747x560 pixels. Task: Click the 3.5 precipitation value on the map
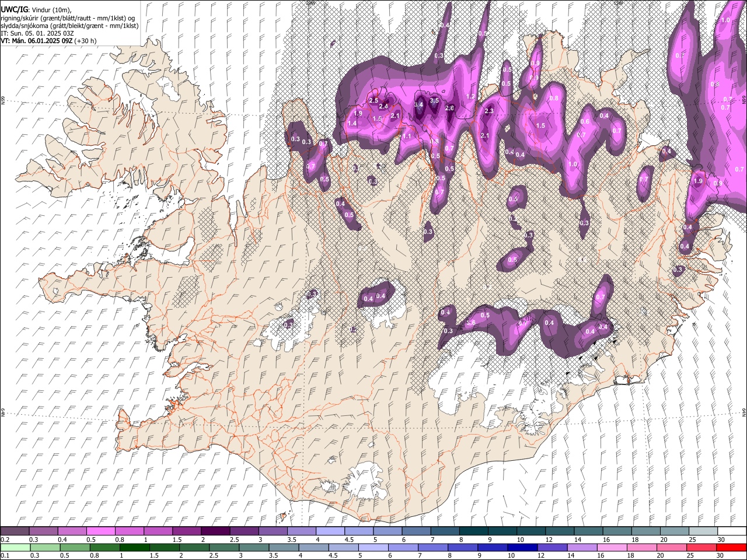tap(434, 100)
